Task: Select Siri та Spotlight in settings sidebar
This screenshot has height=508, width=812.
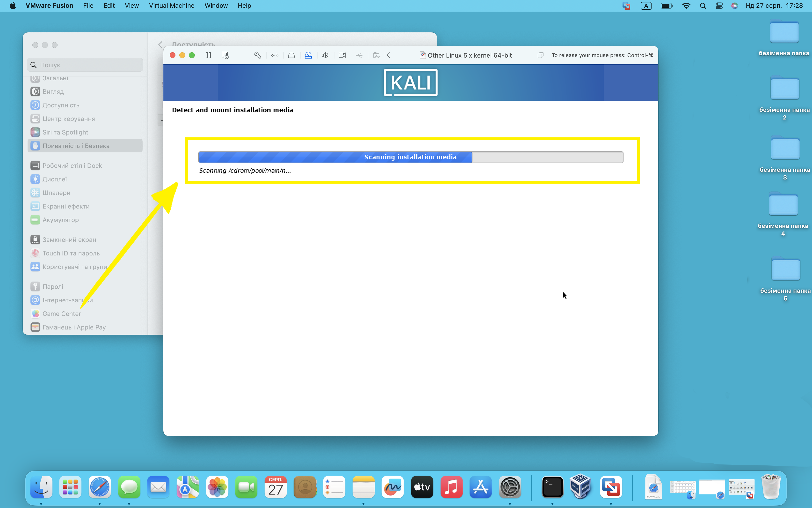Action: click(85, 132)
